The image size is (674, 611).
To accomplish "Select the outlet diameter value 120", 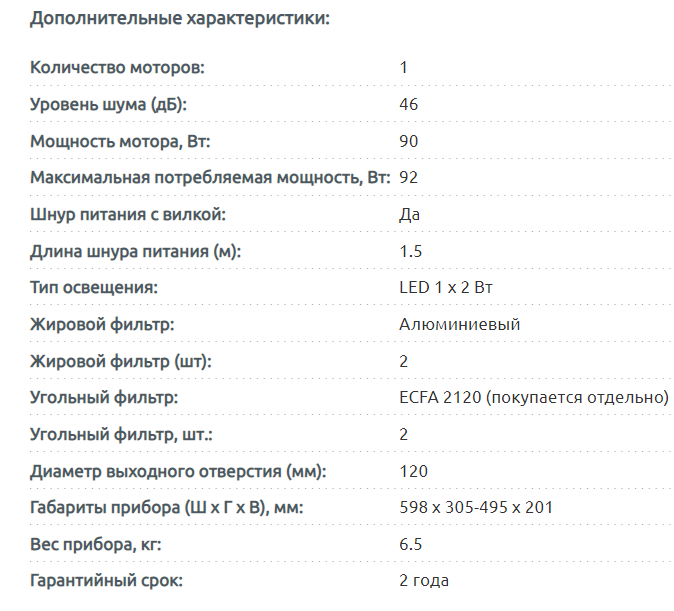I will click(x=413, y=471).
